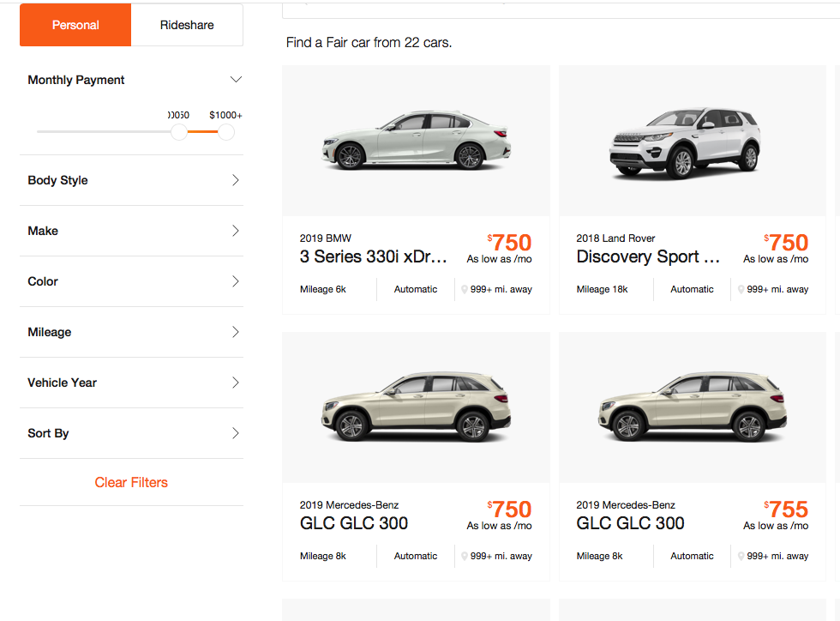The image size is (840, 621).
Task: Click location pin on $750 Mercedes card
Action: (465, 556)
